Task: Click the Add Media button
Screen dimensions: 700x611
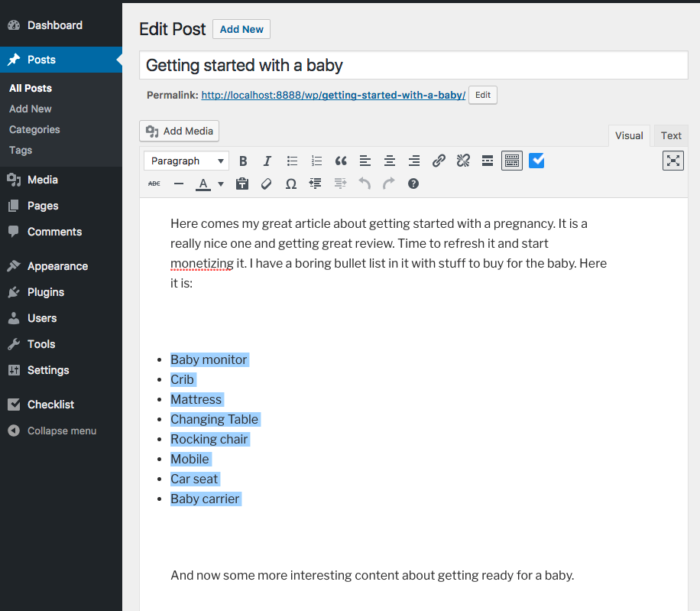Action: [180, 131]
